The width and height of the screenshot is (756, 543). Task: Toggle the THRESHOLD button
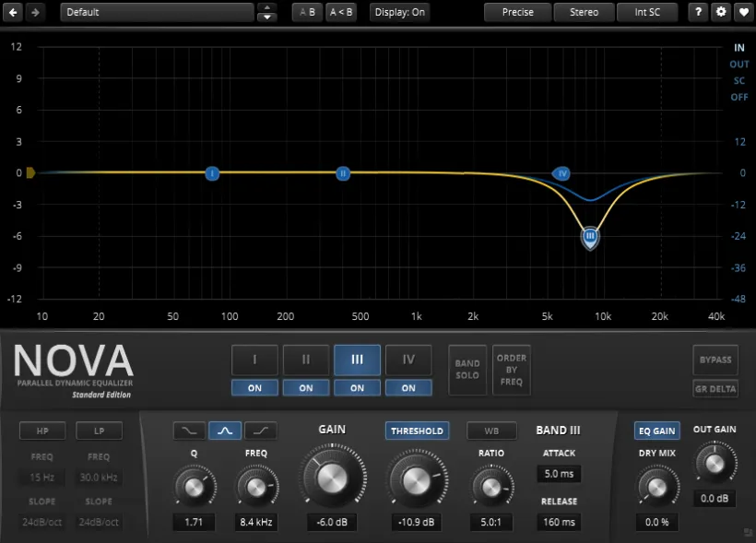pos(417,431)
